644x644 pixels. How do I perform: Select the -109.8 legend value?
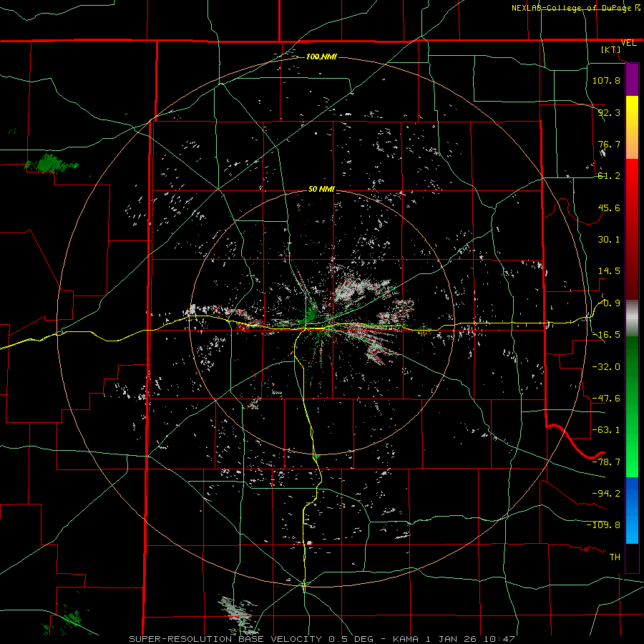tap(603, 525)
